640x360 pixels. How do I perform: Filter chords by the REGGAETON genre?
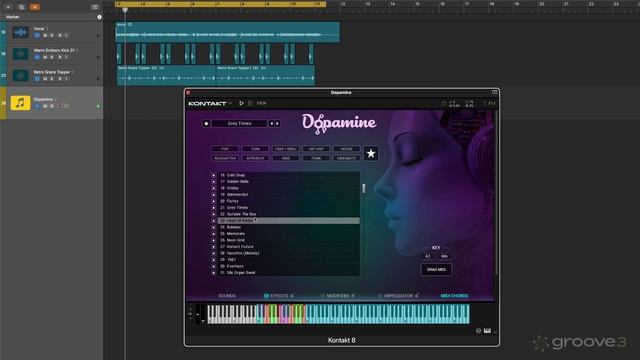(225, 158)
